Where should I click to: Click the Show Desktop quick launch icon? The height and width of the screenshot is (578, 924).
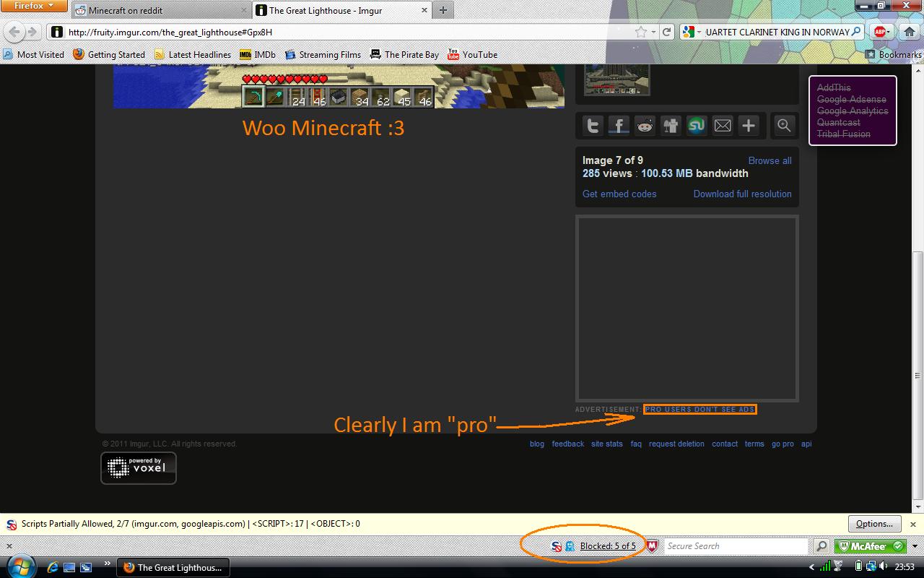tap(69, 567)
